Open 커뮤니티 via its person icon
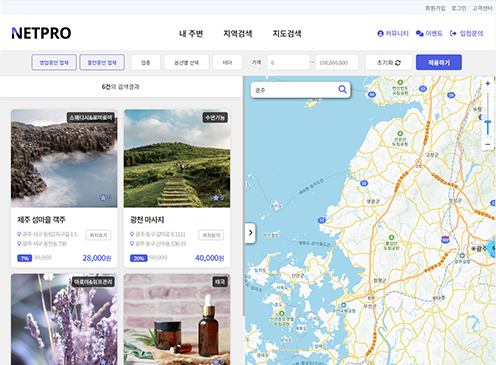Screen dimensions: 496x365 tap(380, 33)
